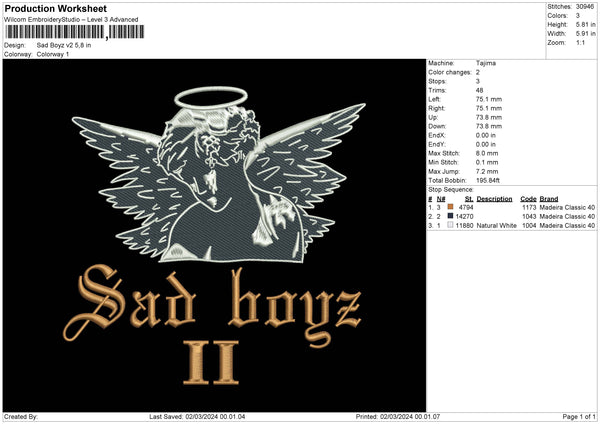The height and width of the screenshot is (424, 600).
Task: Click the 'Code' column header
Action: click(528, 199)
